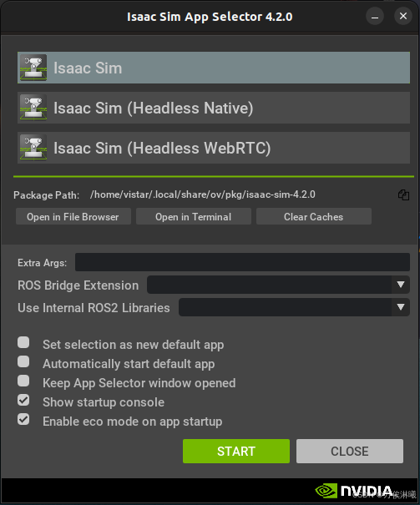Launch the app with START button
Image resolution: width=420 pixels, height=505 pixels.
click(x=236, y=452)
